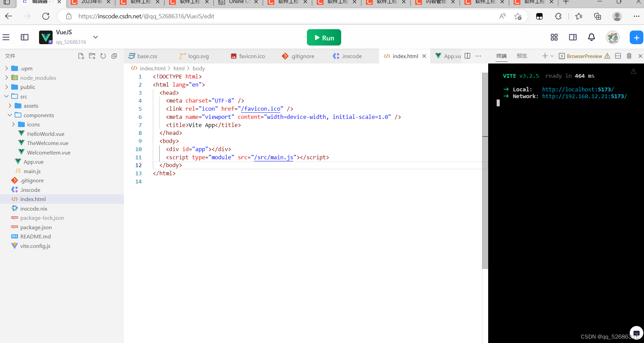
Task: Create a new file in explorer
Action: [x=81, y=56]
